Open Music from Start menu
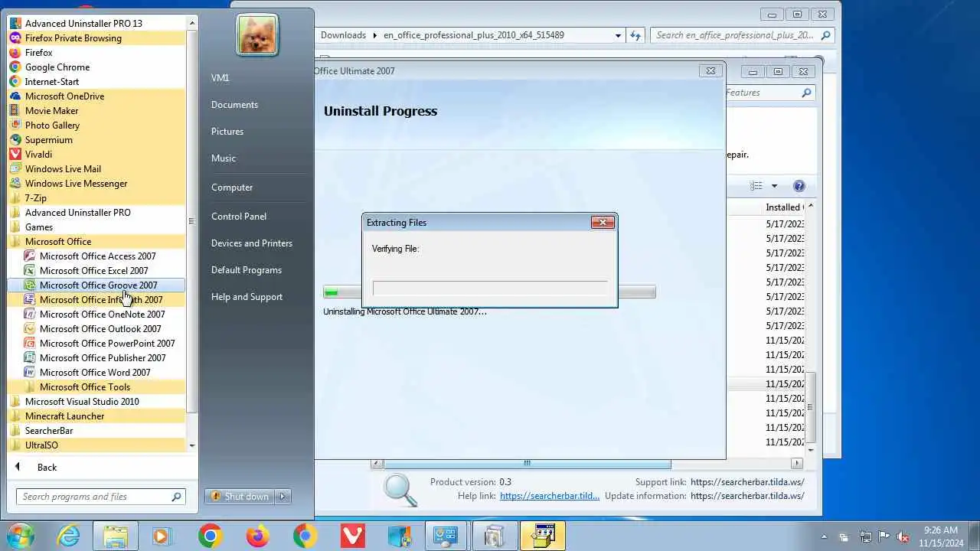The image size is (980, 551). pyautogui.click(x=256, y=158)
